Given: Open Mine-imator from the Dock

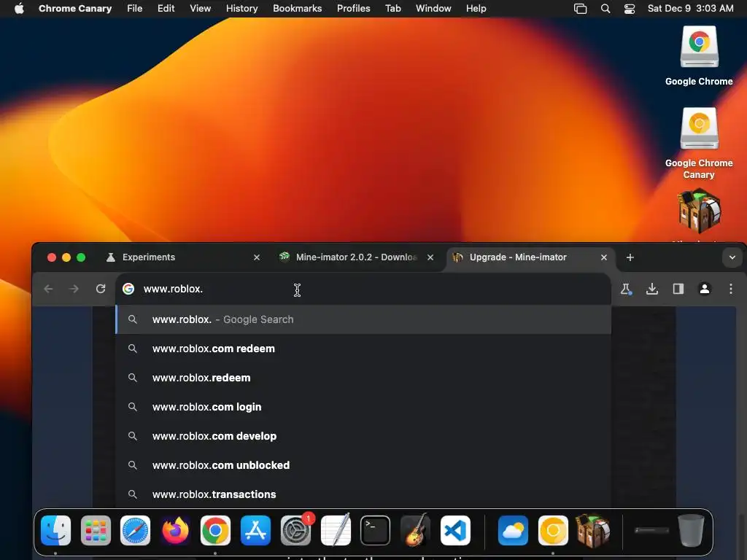Looking at the screenshot, I should click(x=592, y=530).
